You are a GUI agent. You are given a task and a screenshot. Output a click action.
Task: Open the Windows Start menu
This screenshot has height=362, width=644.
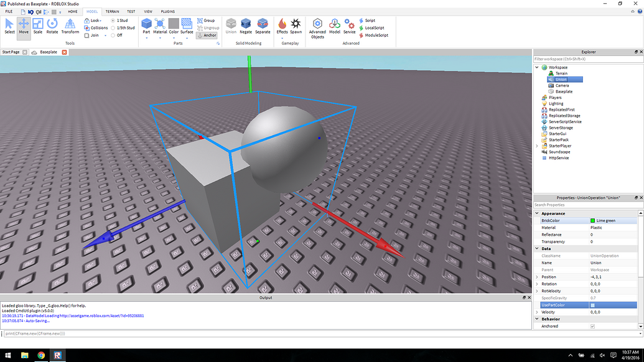8,355
